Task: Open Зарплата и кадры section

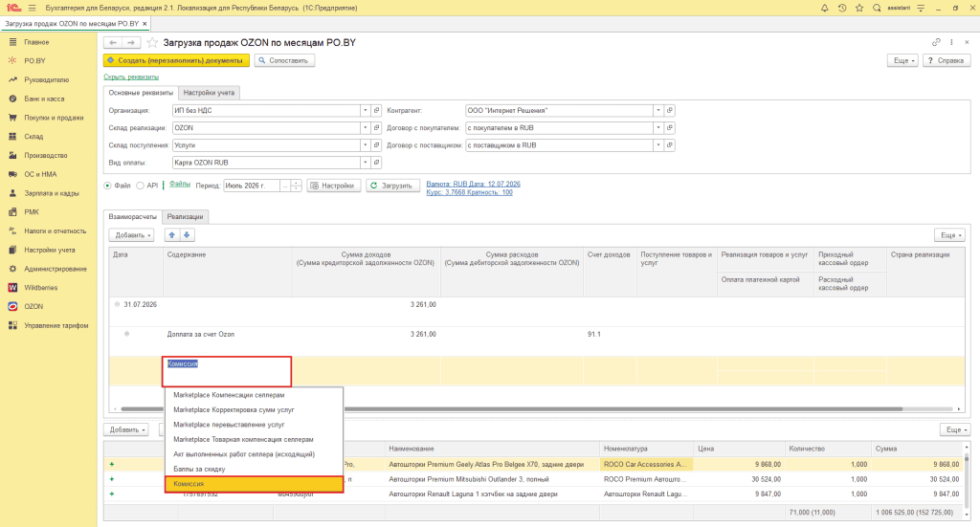Action: point(52,193)
